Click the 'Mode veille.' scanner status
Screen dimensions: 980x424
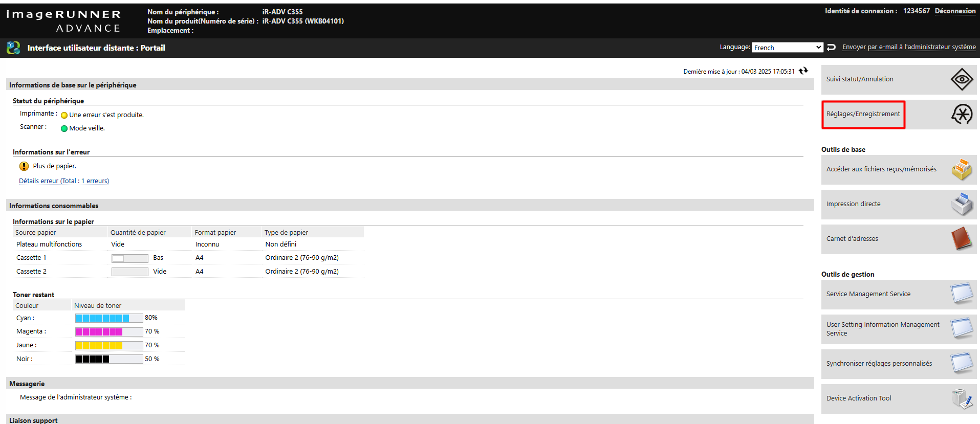point(87,128)
